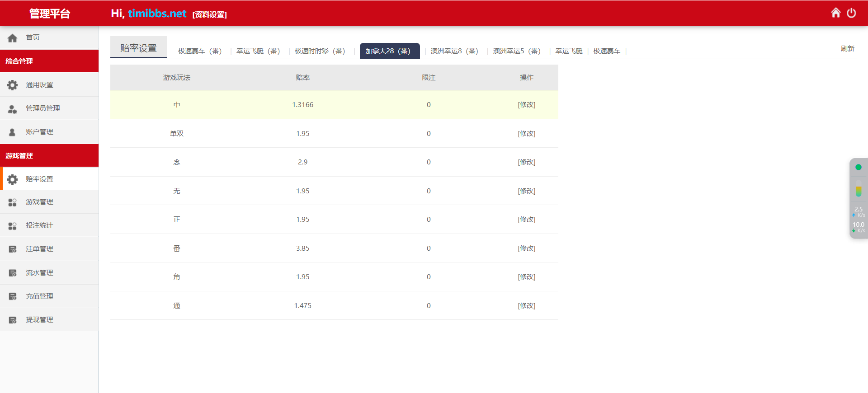Click the 2.5 K/s upload speed on the widget
The width and height of the screenshot is (868, 393).
pyautogui.click(x=859, y=212)
